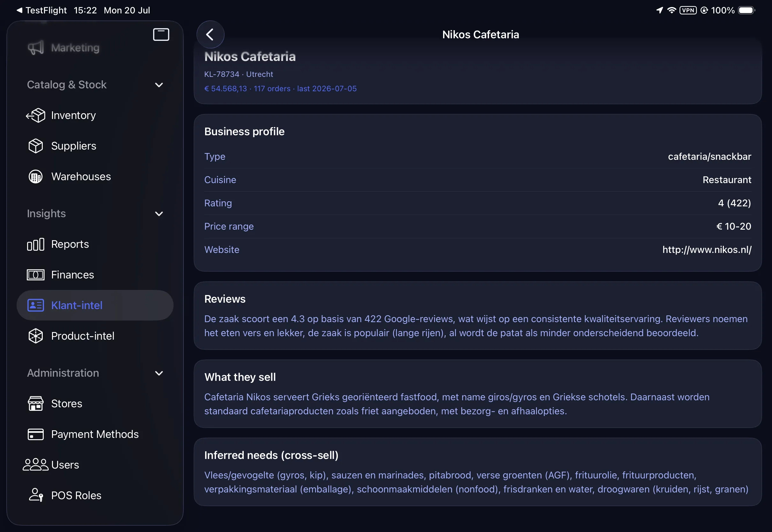Click the large Nikos Cafetaria card heading
Screen dimensions: 772x532
[250, 57]
